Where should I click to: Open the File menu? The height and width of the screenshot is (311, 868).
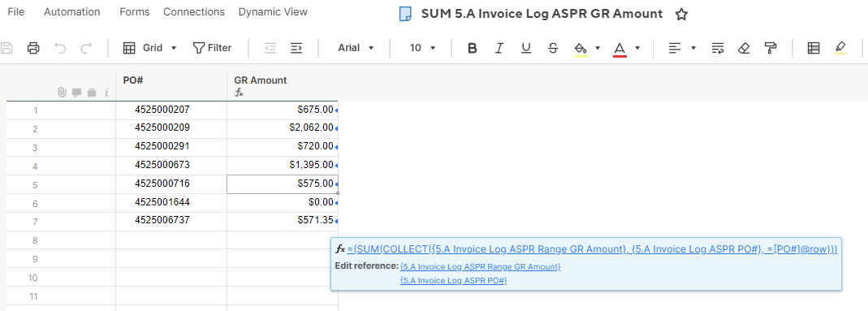16,11
